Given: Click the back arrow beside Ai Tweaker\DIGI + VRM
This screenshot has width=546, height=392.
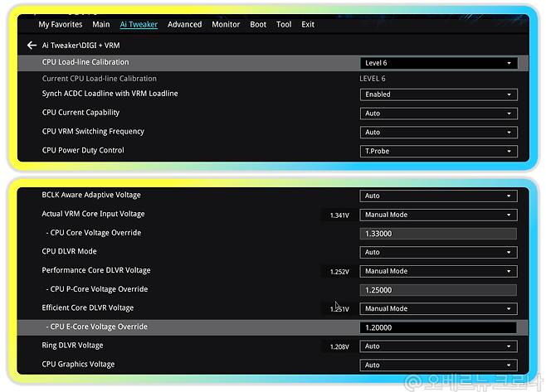Looking at the screenshot, I should coord(32,46).
